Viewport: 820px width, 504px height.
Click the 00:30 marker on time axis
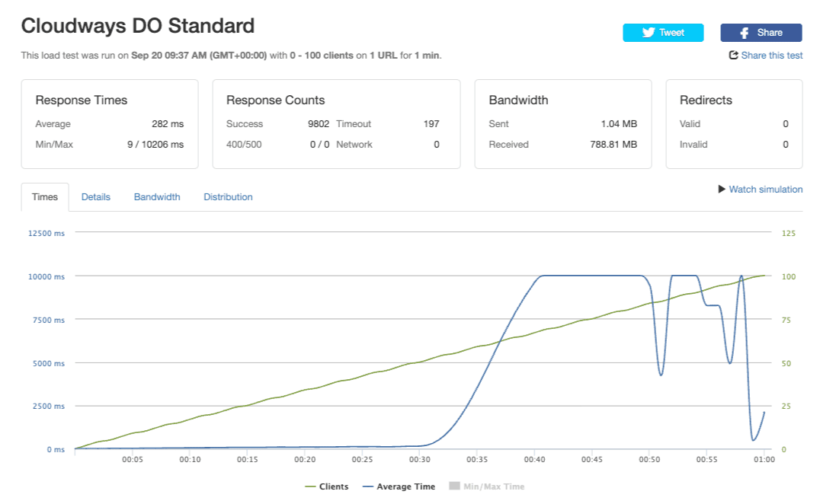coord(419,460)
